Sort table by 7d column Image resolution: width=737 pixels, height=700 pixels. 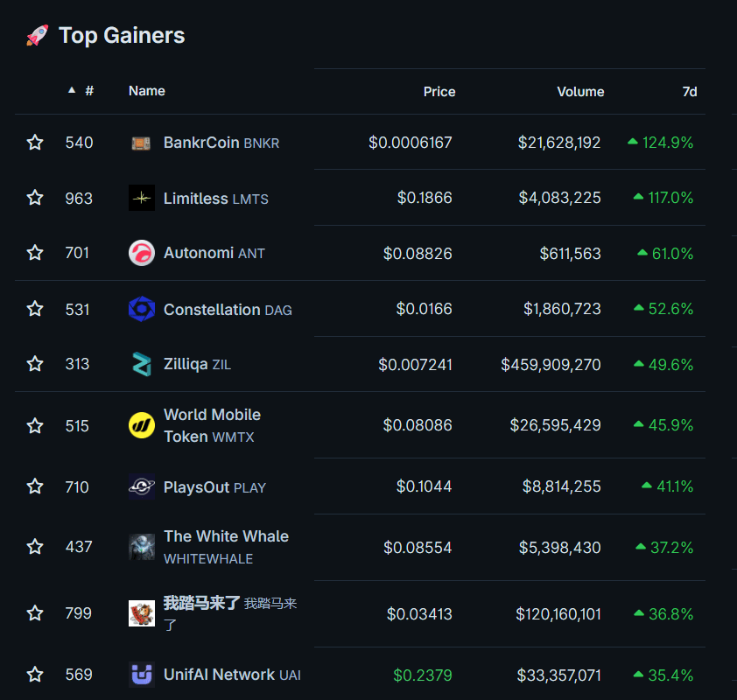(x=690, y=92)
